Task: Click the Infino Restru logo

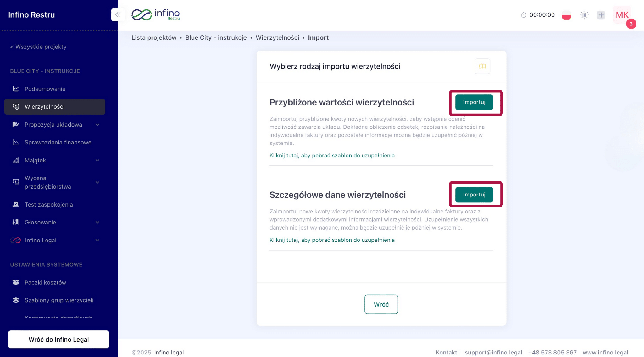Action: point(156,14)
